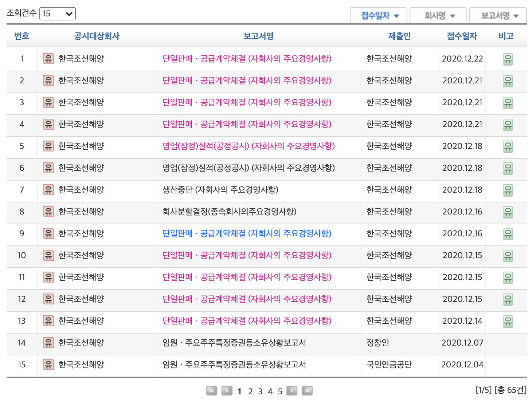The height and width of the screenshot is (402, 532).
Task: Click the green 유 icon beside row 9 report
Action: click(x=509, y=234)
